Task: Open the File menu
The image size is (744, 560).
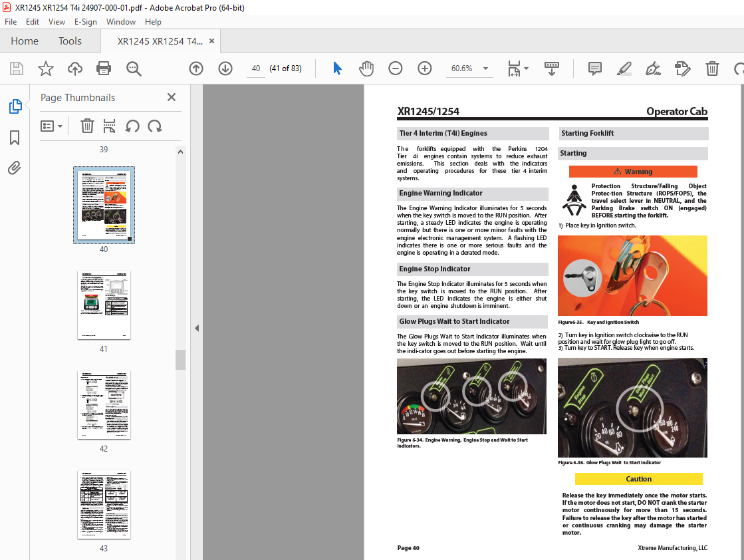Action: (x=11, y=22)
